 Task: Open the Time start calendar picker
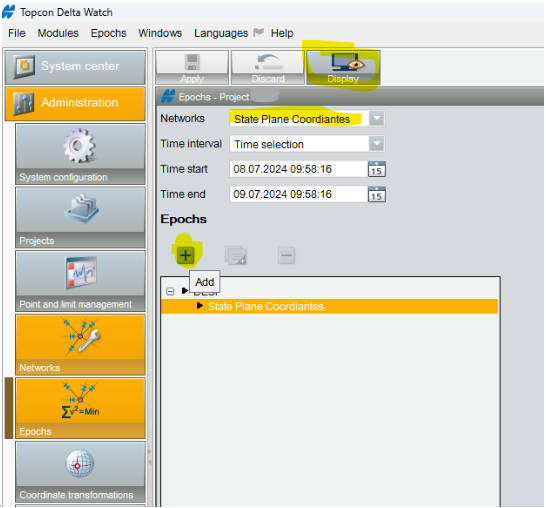click(x=376, y=169)
